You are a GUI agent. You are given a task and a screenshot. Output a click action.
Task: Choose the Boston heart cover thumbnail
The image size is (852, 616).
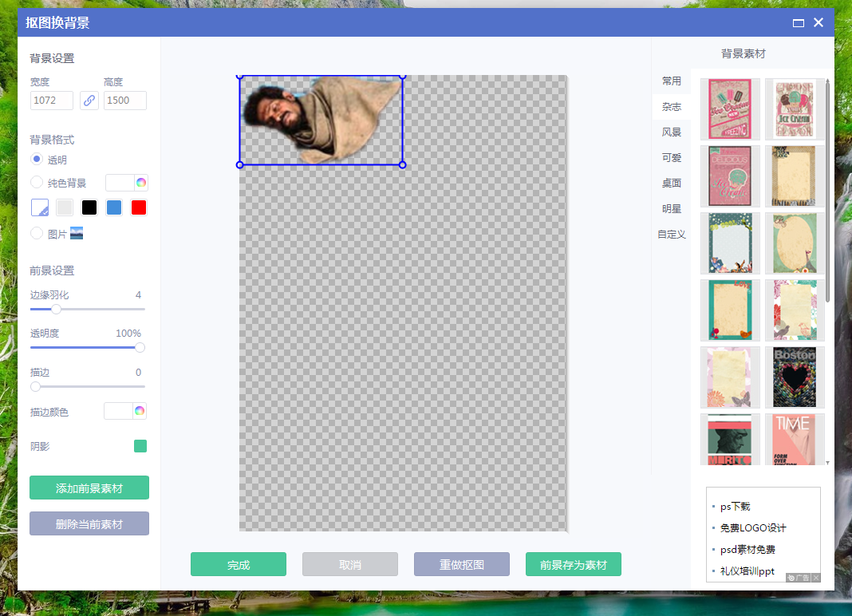pyautogui.click(x=795, y=377)
